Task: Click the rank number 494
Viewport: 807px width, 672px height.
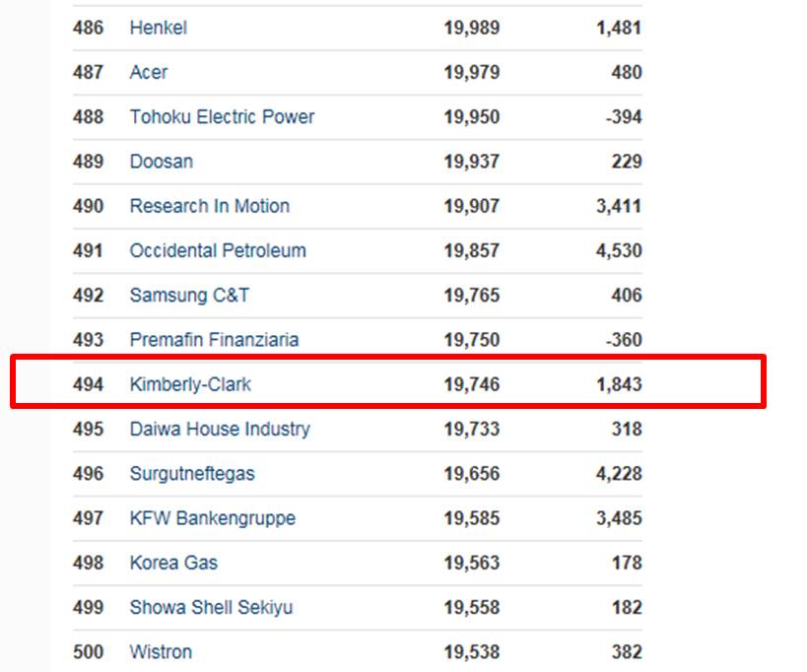Action: pos(88,384)
